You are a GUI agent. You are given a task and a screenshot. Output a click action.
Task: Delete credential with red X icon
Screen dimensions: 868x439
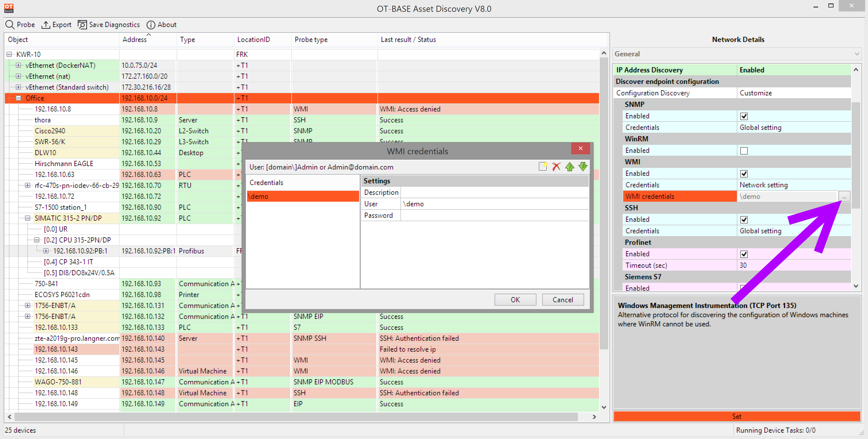pos(556,167)
